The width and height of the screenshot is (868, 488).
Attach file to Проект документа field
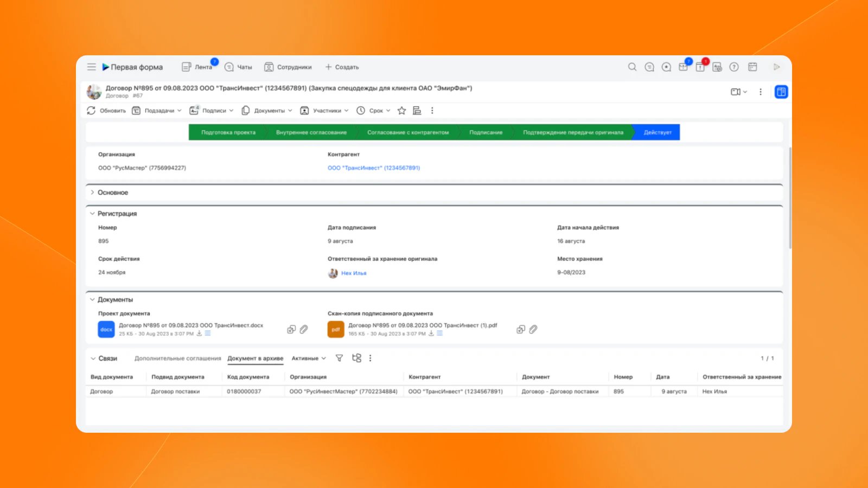[304, 329]
